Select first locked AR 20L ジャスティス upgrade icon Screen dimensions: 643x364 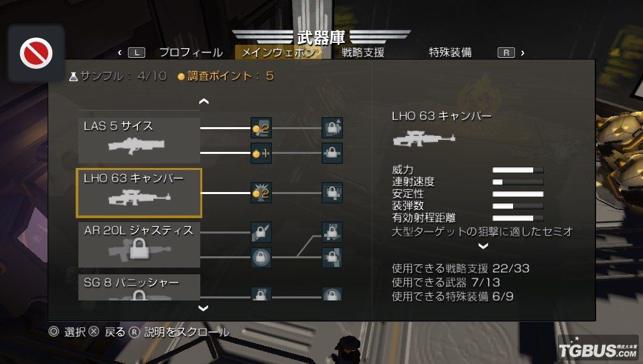261,232
